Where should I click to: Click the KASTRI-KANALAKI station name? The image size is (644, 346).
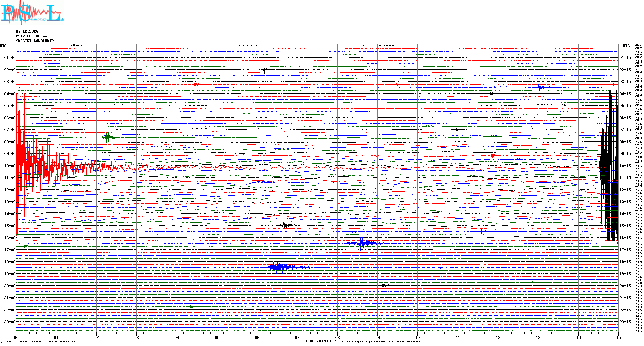click(x=35, y=41)
